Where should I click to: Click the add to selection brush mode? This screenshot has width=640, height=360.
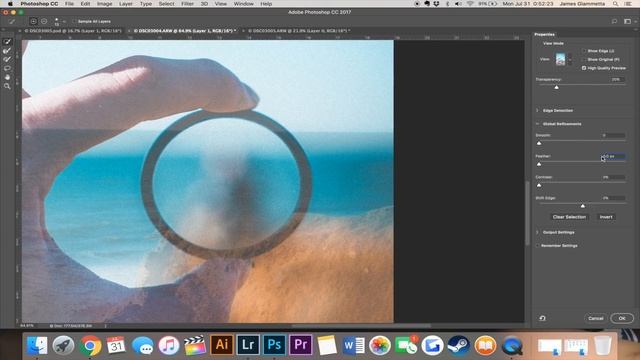pyautogui.click(x=33, y=21)
